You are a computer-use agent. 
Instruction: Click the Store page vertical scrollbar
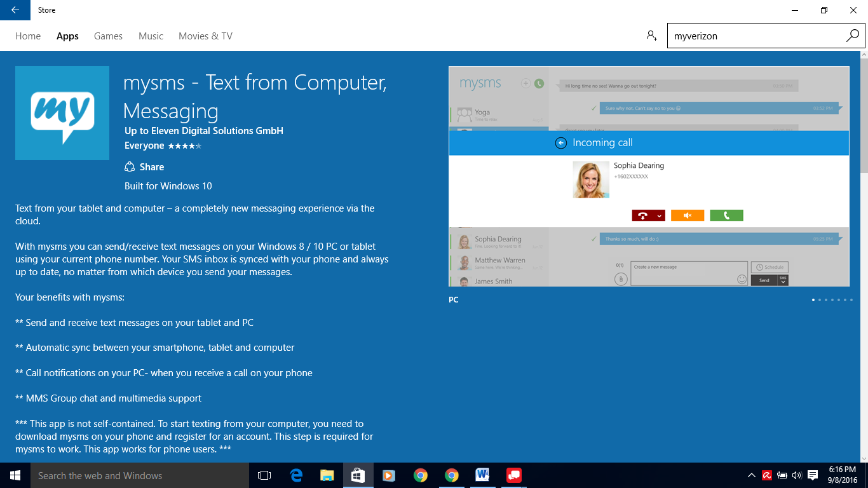pyautogui.click(x=864, y=116)
